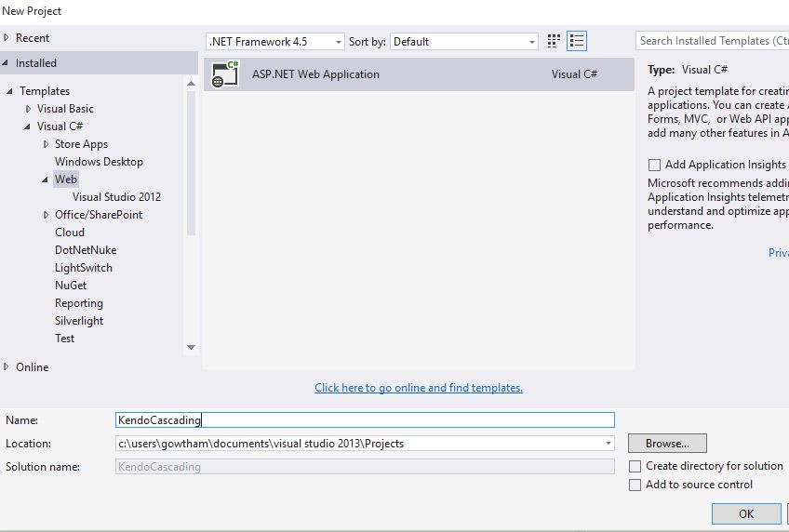Select the NuGet category
The width and height of the screenshot is (789, 532).
[x=71, y=286]
